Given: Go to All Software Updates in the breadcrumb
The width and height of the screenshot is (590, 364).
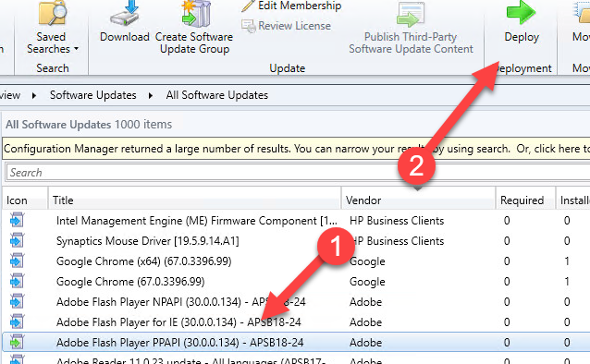Looking at the screenshot, I should coord(217,95).
